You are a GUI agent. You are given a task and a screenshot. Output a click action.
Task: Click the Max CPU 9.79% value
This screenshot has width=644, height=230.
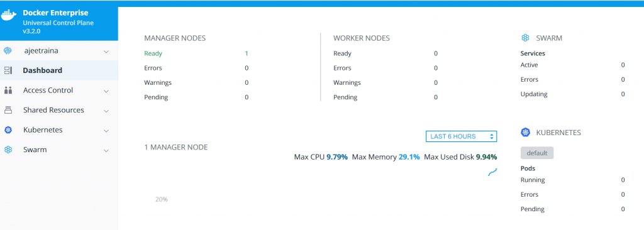(x=337, y=157)
